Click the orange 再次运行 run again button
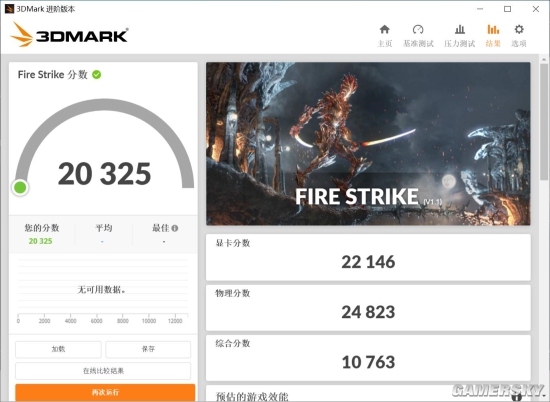550x402 pixels. tap(105, 392)
